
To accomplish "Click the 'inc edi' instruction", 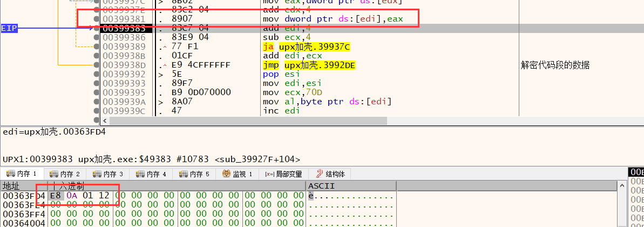I will pyautogui.click(x=280, y=111).
